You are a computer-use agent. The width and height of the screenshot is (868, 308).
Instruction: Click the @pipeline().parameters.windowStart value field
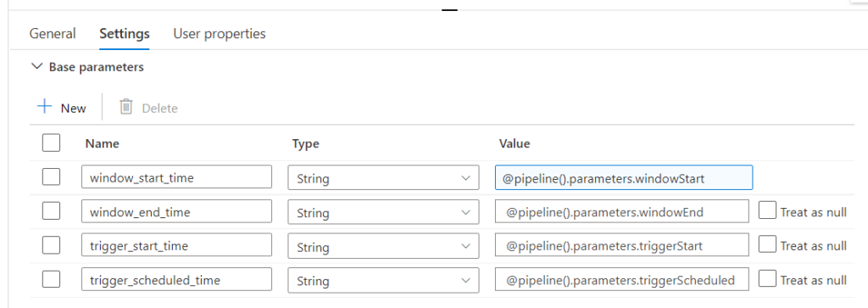(624, 177)
